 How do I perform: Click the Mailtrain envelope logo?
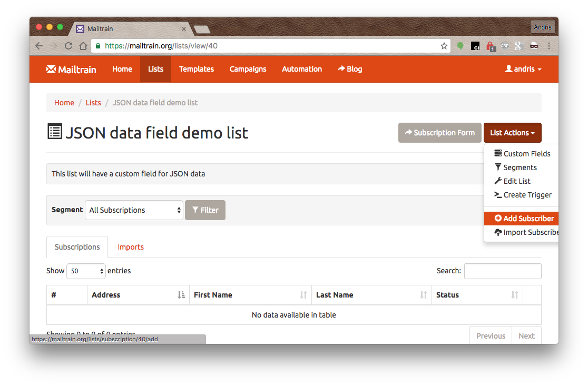click(51, 69)
